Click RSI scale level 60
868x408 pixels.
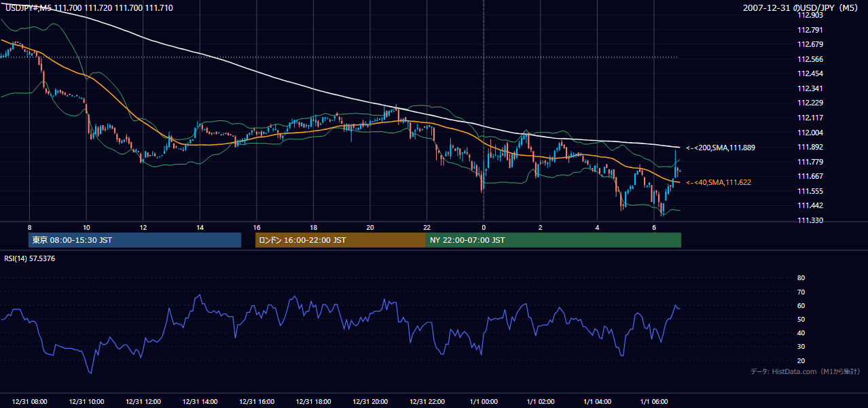[801, 305]
